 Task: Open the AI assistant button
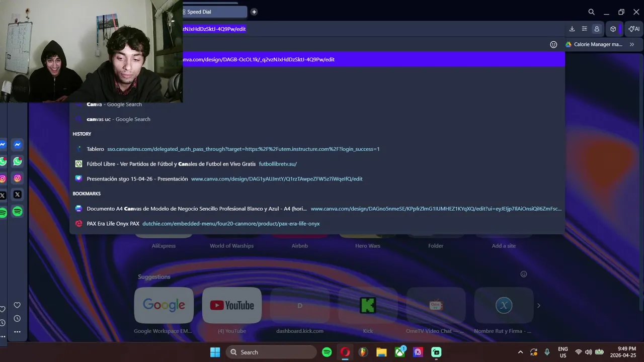pos(634,29)
